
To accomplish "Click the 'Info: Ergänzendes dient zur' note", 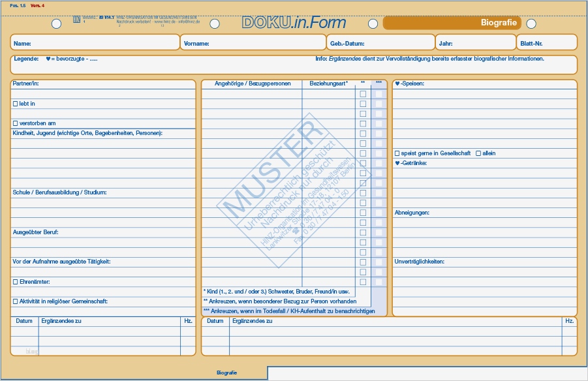I will (x=430, y=59).
